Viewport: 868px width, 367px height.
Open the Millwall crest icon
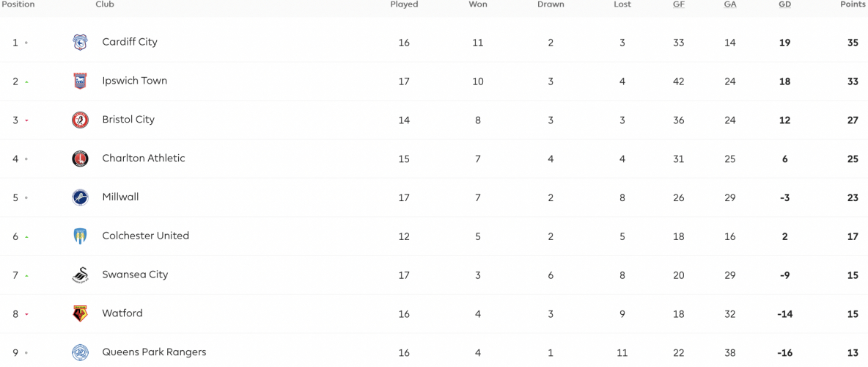(80, 197)
